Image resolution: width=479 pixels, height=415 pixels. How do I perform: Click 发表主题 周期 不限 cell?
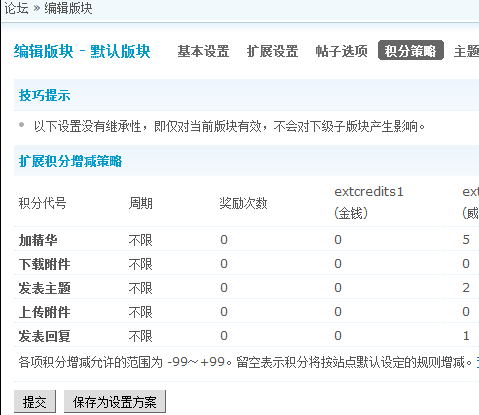[141, 288]
